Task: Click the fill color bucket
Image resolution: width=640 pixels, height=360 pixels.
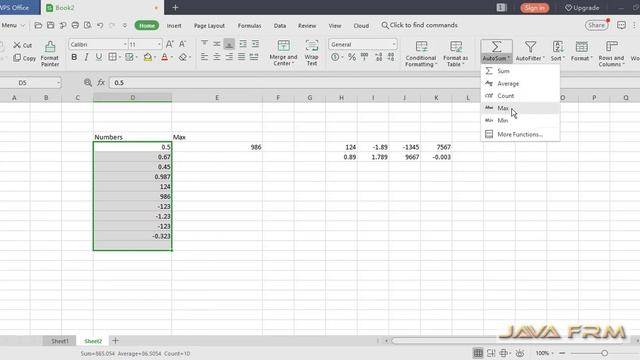Action: [147, 57]
